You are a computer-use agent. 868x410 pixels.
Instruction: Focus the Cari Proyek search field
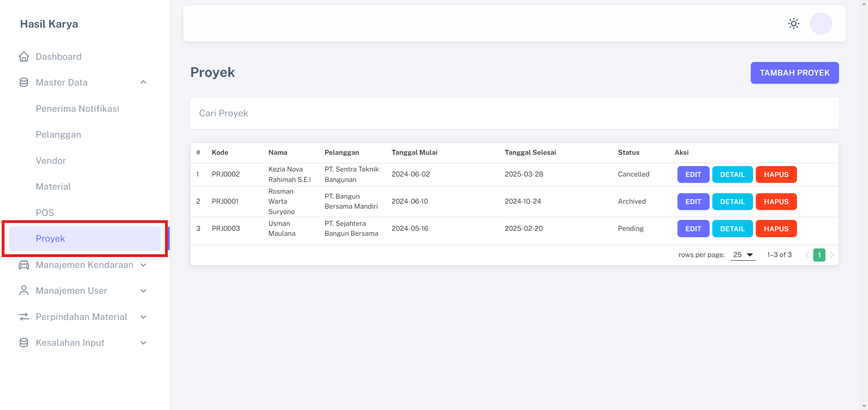tap(514, 113)
